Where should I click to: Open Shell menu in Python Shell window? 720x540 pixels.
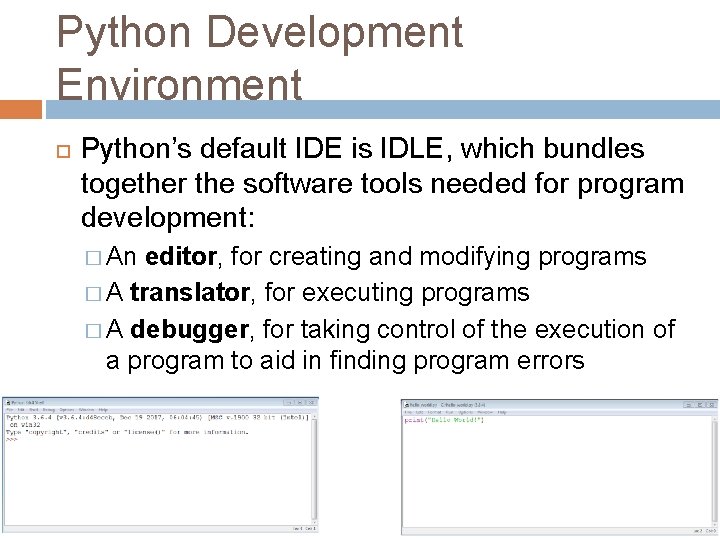pos(34,410)
